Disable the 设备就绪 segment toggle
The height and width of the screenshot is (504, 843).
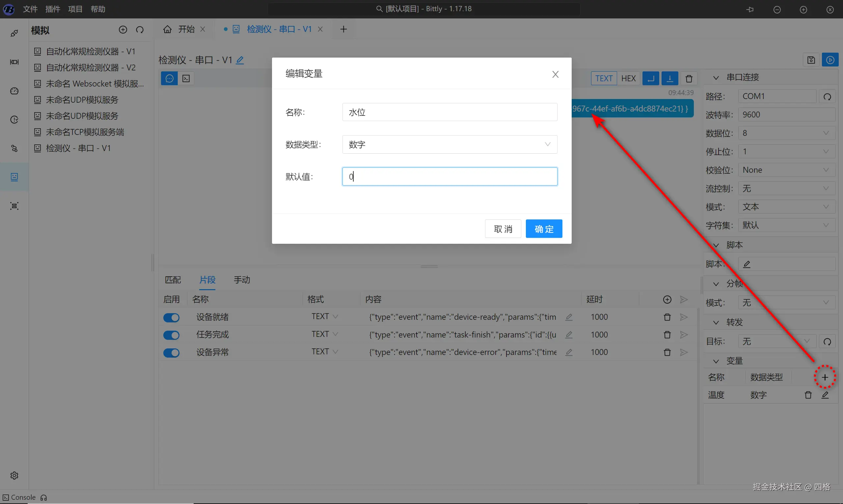(x=171, y=317)
